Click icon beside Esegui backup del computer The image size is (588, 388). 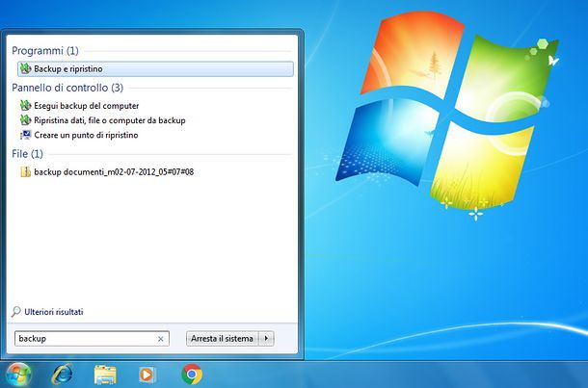[x=25, y=106]
